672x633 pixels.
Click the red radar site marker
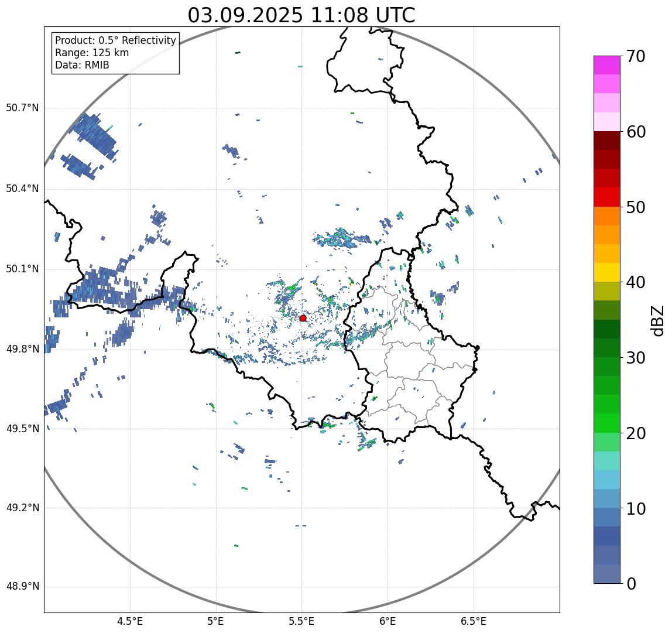[x=303, y=318]
